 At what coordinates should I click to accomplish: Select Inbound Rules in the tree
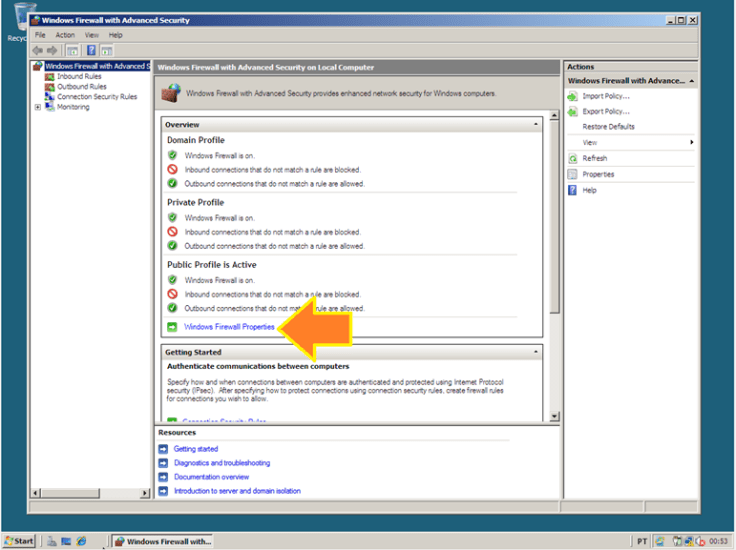(78, 76)
